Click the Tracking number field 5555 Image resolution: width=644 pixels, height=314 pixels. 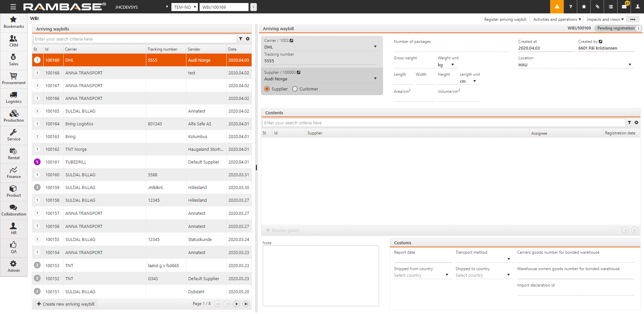[320, 61]
